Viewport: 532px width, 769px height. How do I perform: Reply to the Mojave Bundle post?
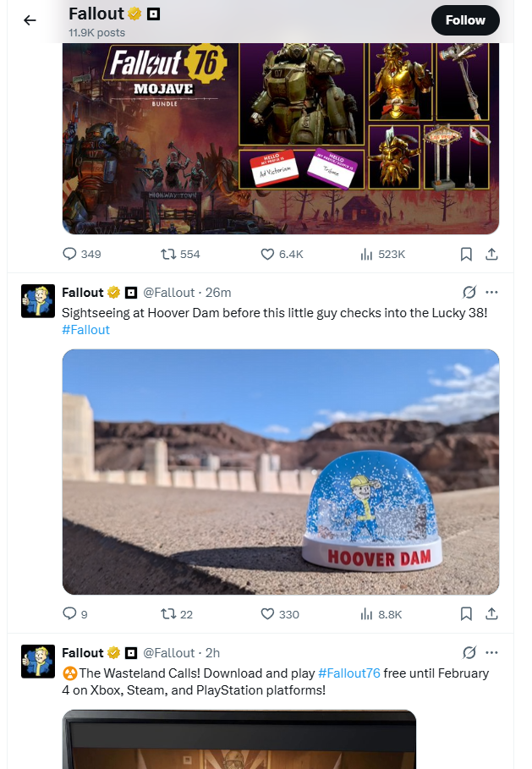81,254
